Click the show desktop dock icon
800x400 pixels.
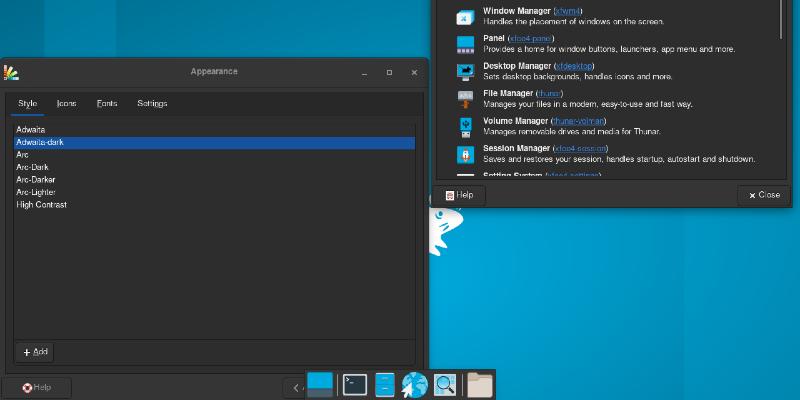click(320, 384)
